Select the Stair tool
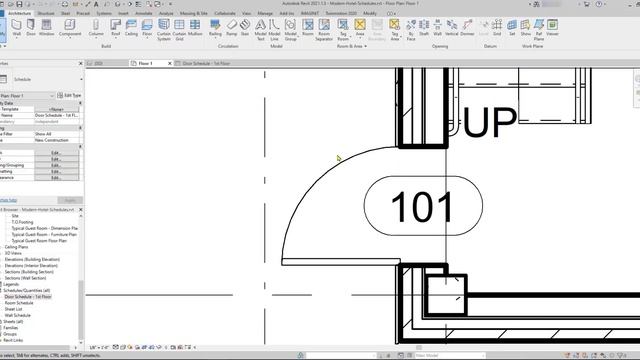 pos(244,27)
